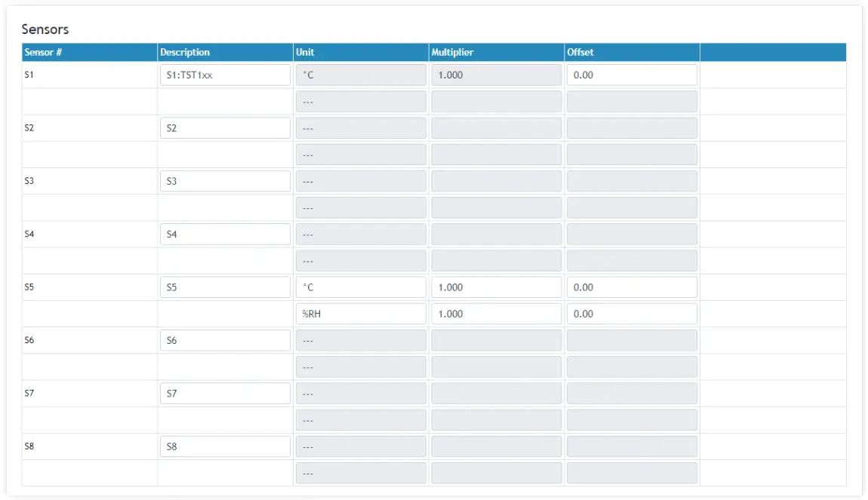868x500 pixels.
Task: Click the S7 label in Sensor # column
Action: 29,393
